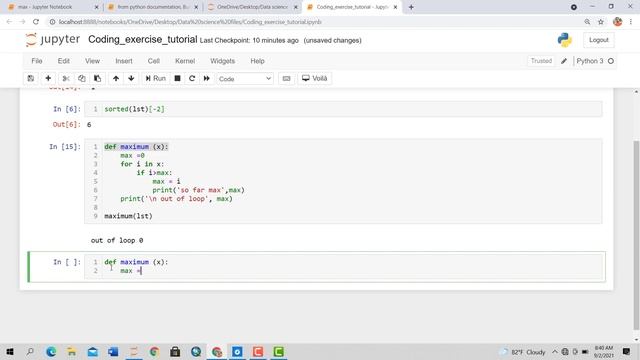
Task: Click the Python logo icon
Action: point(564,40)
